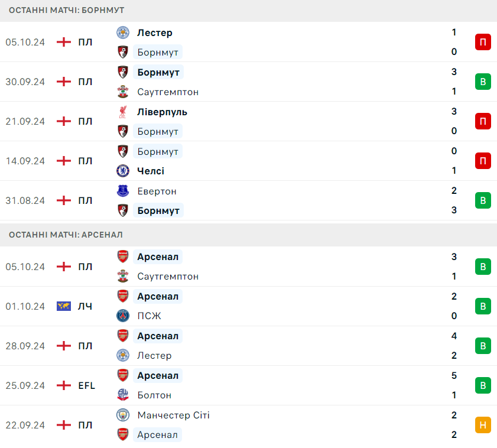Click the Southampton crest in the 30.09.24 match

[123, 92]
